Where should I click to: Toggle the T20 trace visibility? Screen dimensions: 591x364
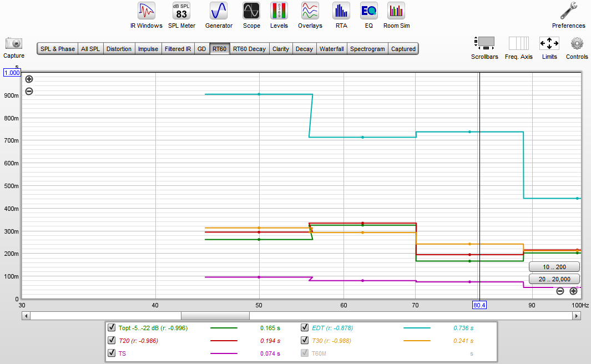[111, 340]
